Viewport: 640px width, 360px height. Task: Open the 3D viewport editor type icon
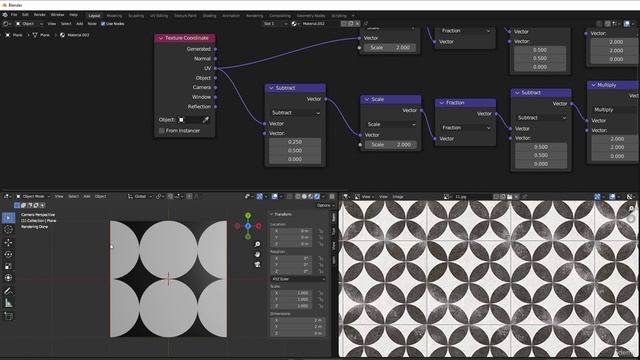pyautogui.click(x=7, y=196)
